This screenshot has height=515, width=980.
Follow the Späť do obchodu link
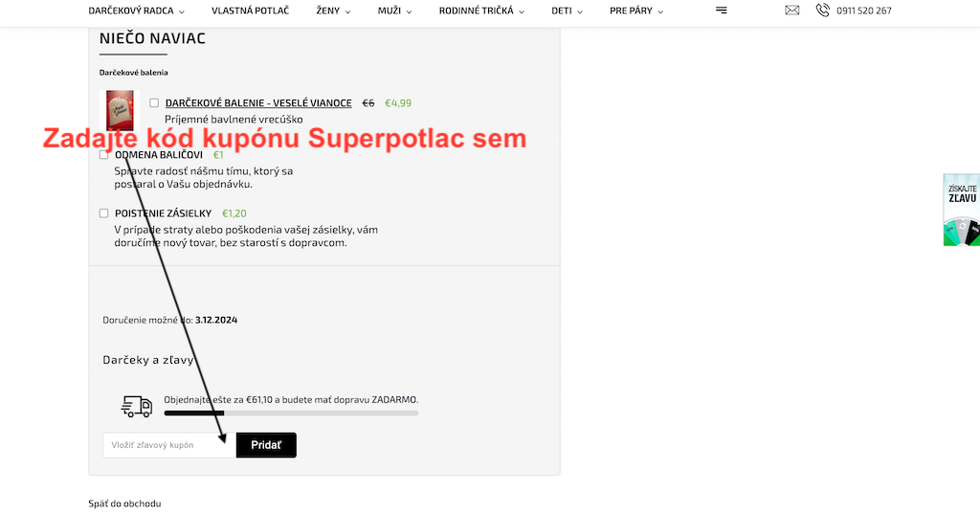(124, 504)
